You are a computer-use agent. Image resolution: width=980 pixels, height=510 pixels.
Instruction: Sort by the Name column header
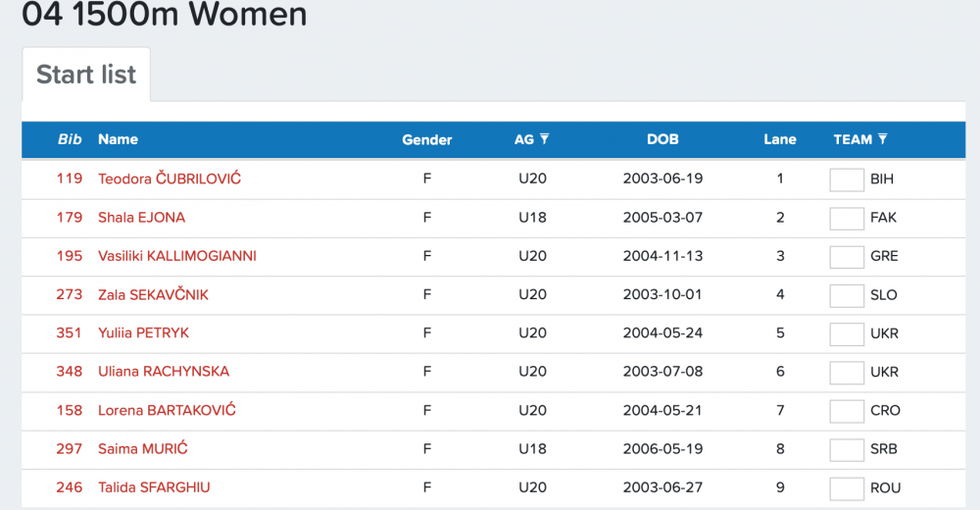(x=118, y=139)
